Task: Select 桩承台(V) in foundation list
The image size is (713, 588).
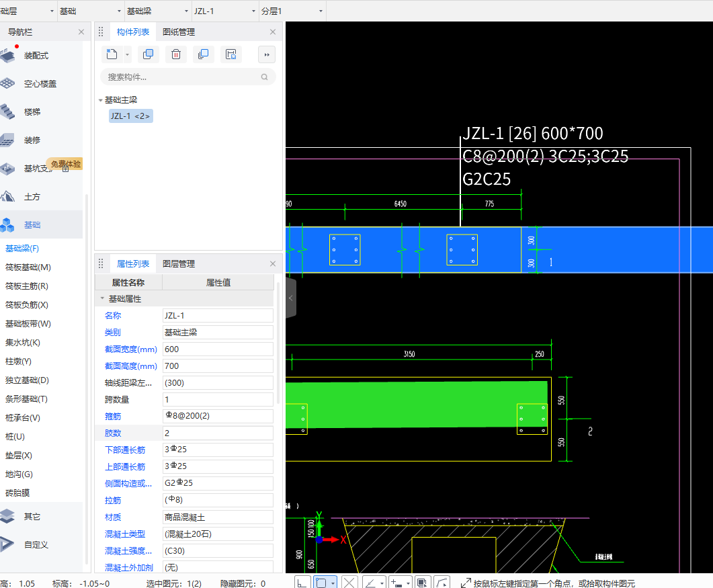Action: pos(22,417)
